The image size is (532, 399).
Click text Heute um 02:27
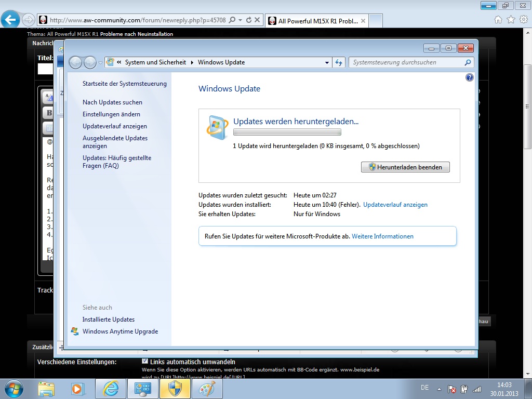point(315,195)
